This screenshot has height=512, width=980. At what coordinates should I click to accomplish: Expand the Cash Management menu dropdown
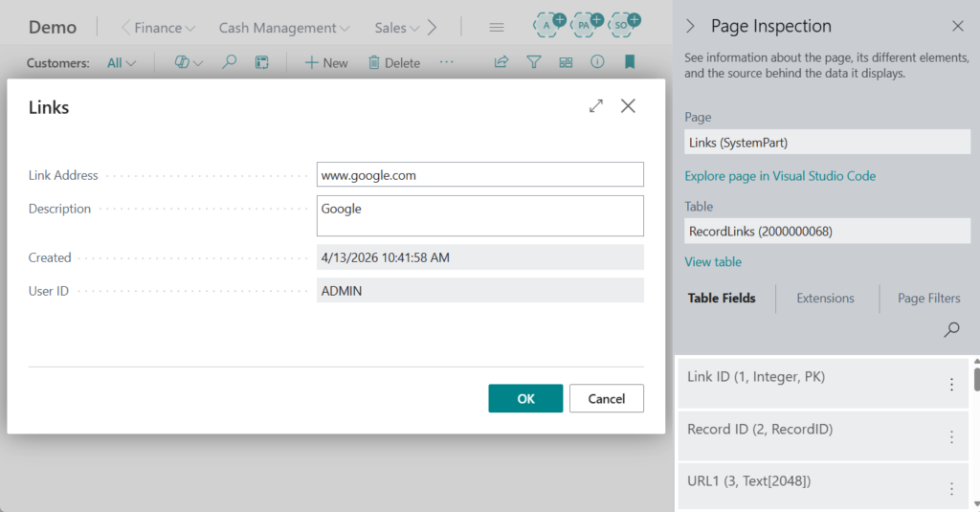pyautogui.click(x=285, y=28)
